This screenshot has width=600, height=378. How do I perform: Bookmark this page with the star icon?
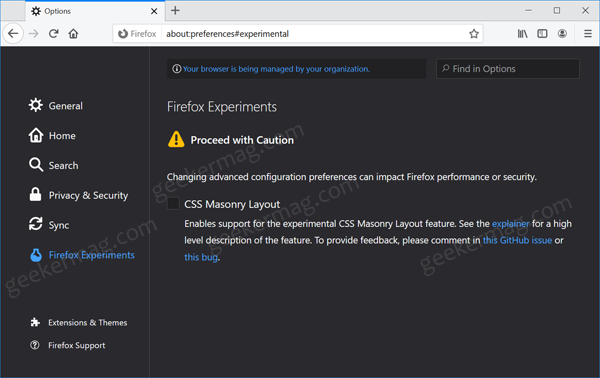474,34
